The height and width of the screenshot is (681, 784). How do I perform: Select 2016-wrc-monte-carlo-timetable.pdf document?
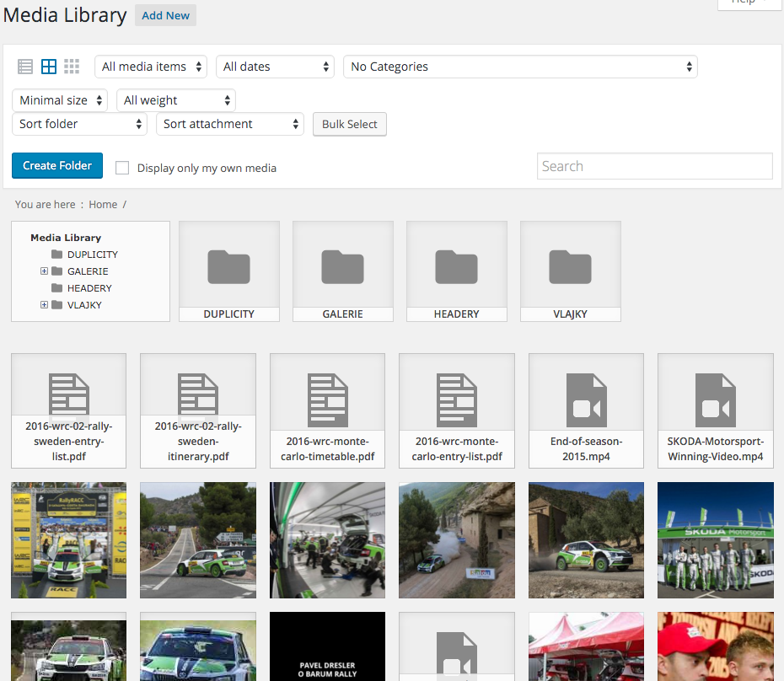(x=327, y=411)
